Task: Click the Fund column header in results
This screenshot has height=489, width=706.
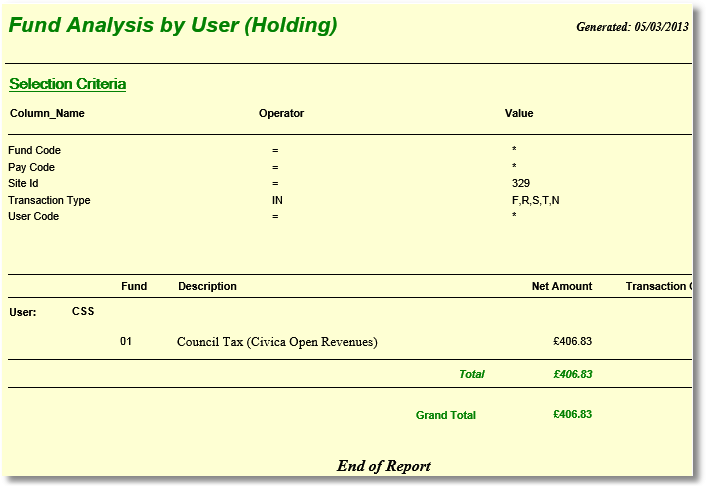Action: 134,286
